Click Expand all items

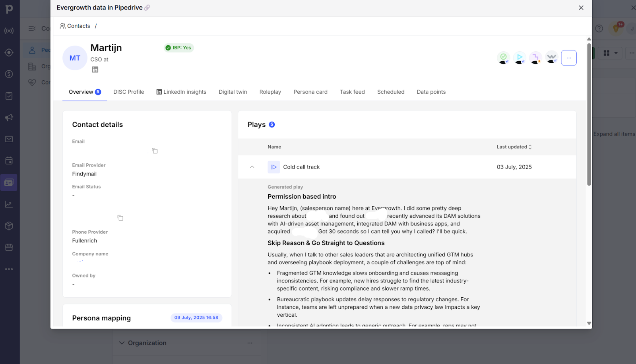pos(614,134)
